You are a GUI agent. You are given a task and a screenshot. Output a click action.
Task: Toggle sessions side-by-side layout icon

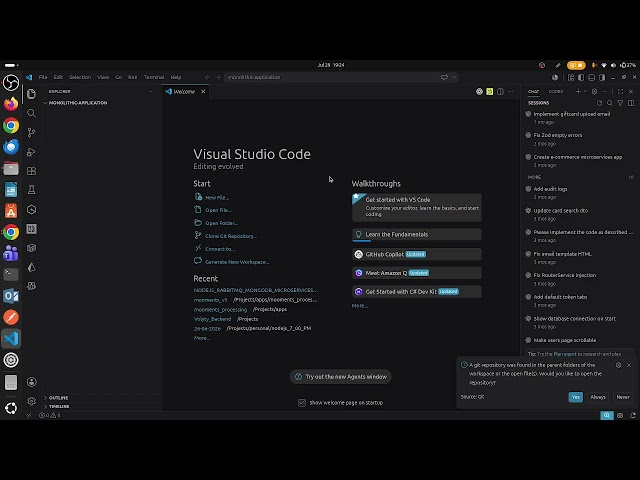631,103
